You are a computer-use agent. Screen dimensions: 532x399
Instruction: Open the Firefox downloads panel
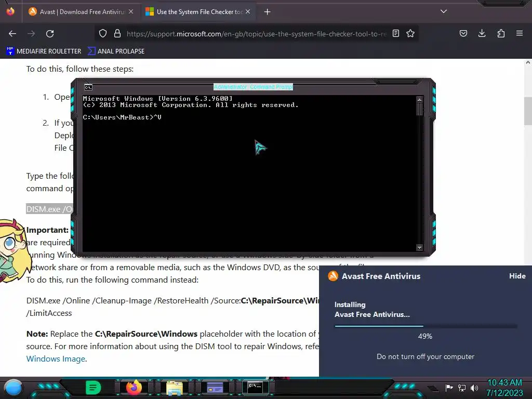482,33
